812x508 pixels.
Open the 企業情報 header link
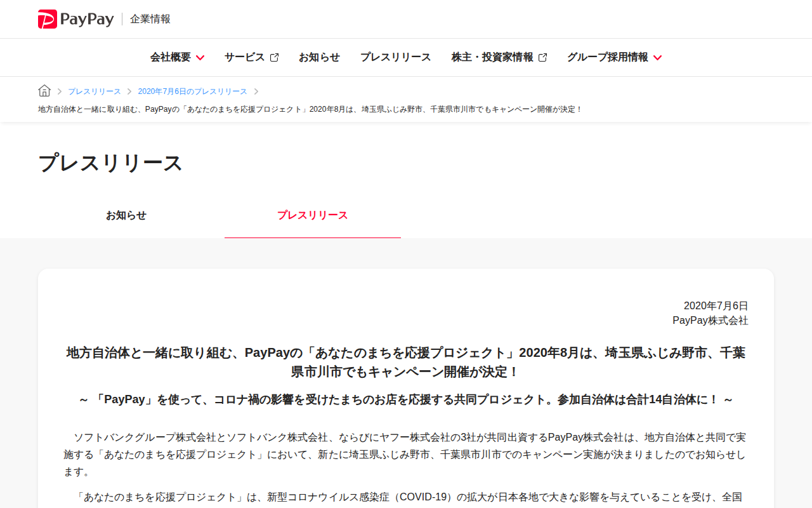point(150,19)
